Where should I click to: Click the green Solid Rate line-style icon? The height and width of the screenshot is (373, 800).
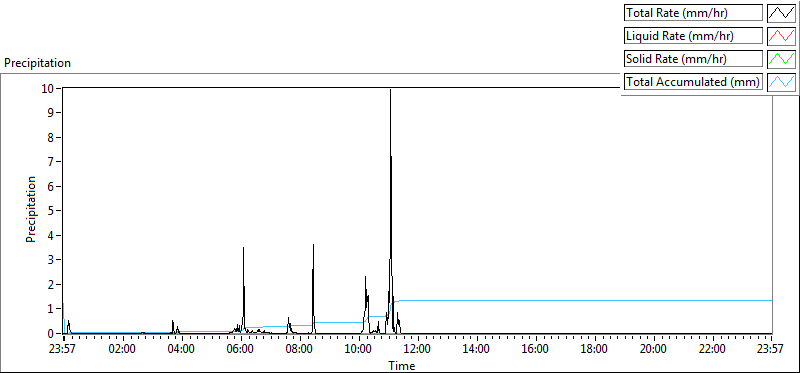781,58
